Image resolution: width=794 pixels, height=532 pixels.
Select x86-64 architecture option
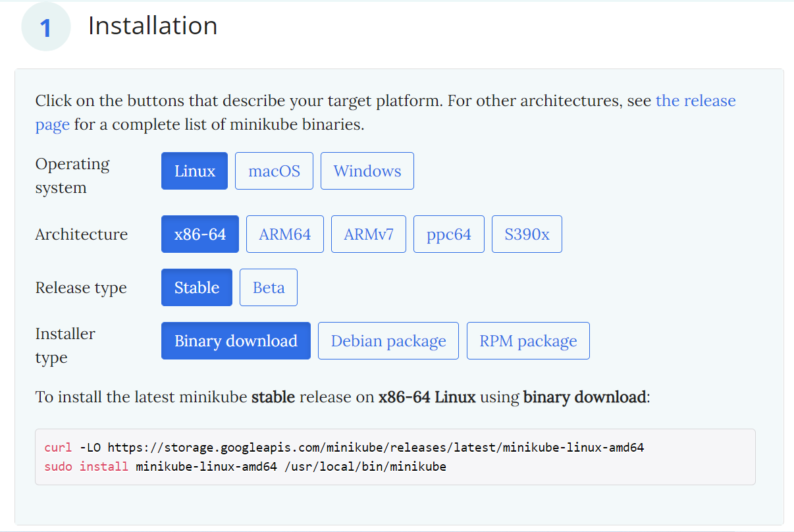pyautogui.click(x=200, y=234)
